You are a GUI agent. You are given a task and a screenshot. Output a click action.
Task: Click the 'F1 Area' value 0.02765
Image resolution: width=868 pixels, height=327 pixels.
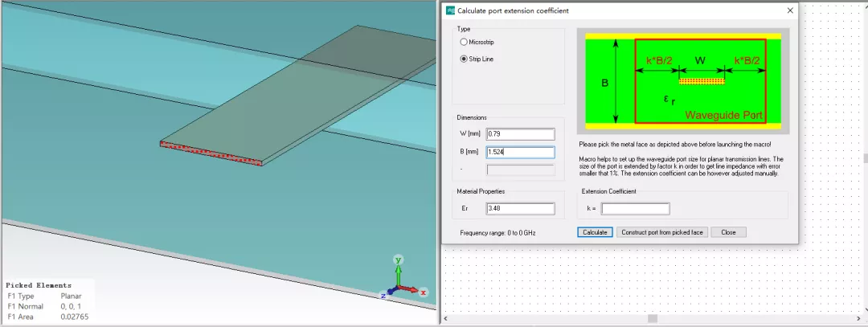click(x=74, y=317)
